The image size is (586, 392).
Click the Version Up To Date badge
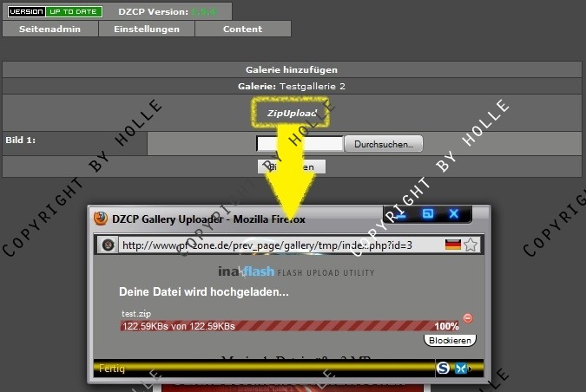tap(55, 11)
